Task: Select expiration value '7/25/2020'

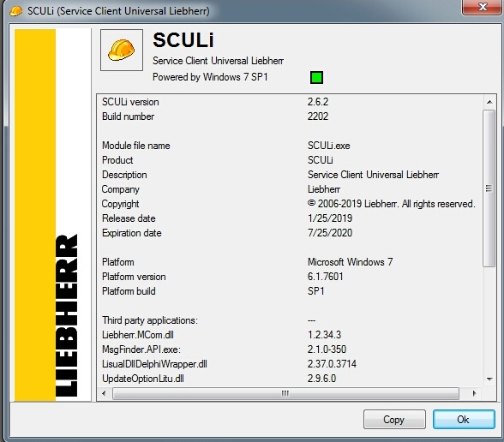Action: coord(330,233)
